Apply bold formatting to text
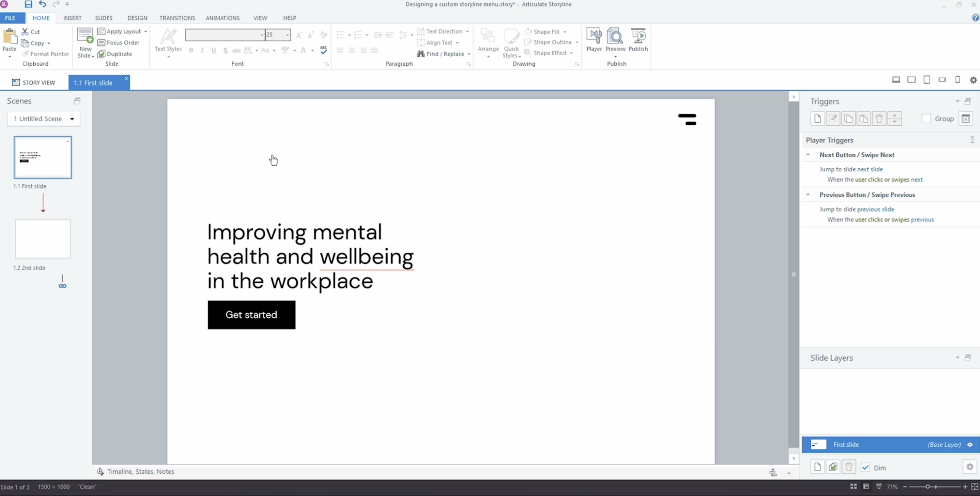The height and width of the screenshot is (496, 980). (191, 50)
